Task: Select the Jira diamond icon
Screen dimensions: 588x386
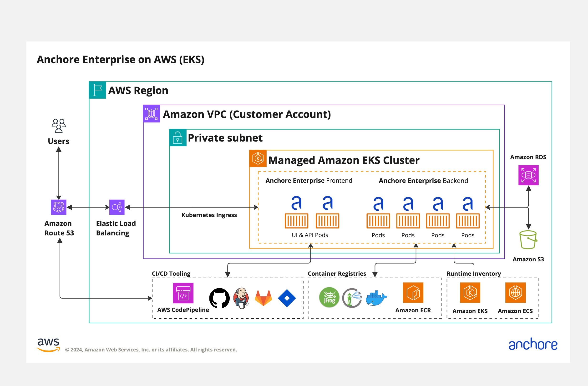Action: click(287, 298)
